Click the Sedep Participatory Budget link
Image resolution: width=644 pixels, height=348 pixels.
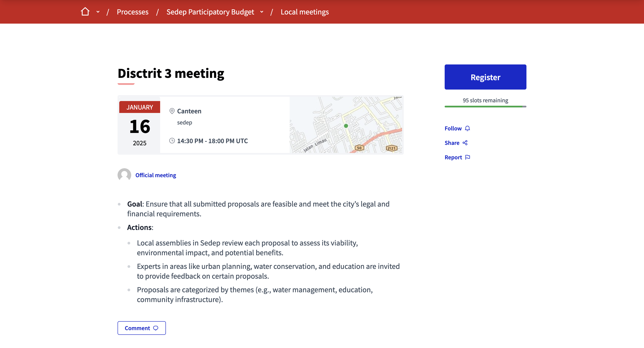click(x=210, y=12)
